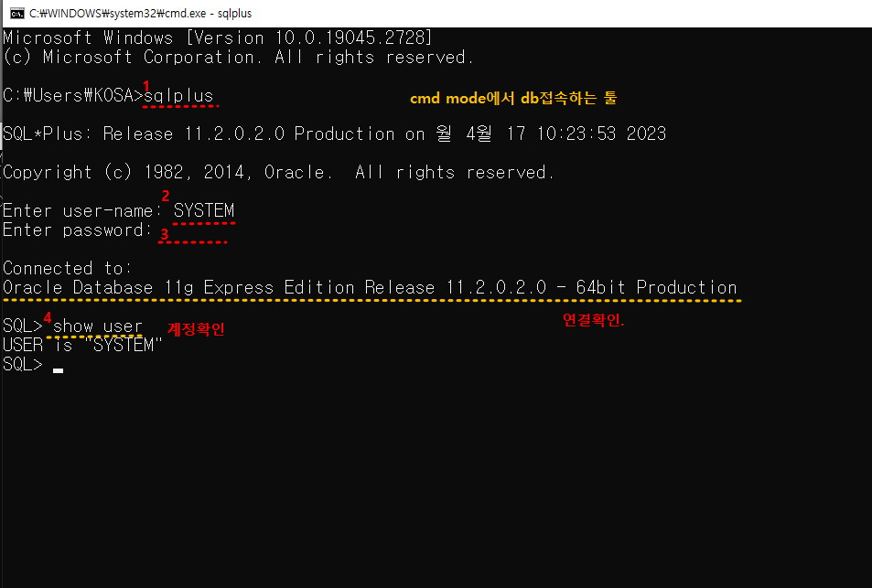
Task: Place the cursor on the 'sqlplus' command text
Action: click(178, 96)
